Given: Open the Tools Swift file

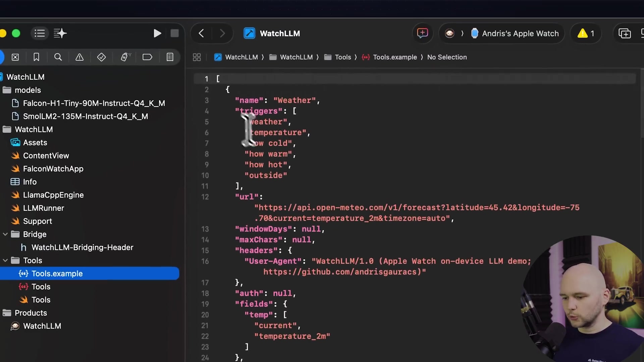Looking at the screenshot, I should [x=41, y=300].
